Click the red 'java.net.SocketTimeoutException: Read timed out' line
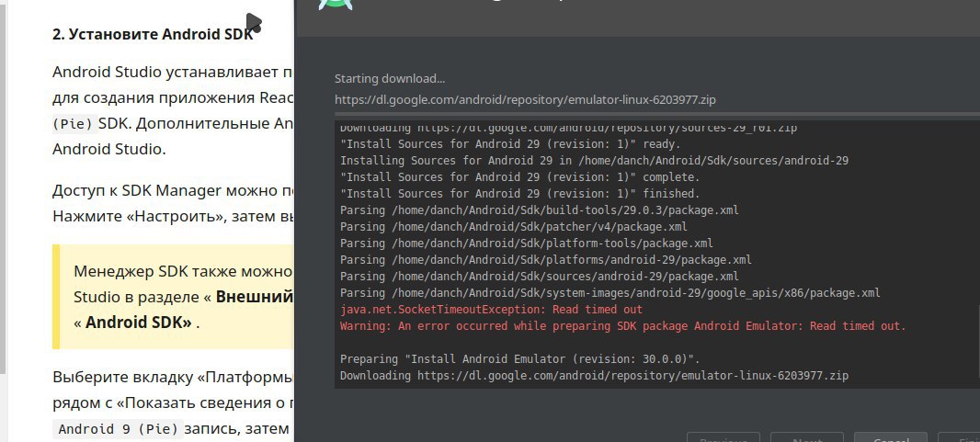 (491, 310)
